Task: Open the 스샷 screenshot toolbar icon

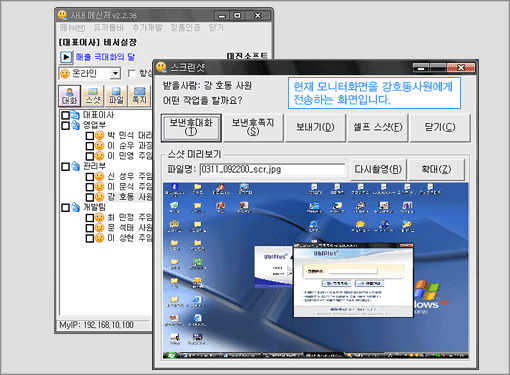Action: pyautogui.click(x=93, y=96)
